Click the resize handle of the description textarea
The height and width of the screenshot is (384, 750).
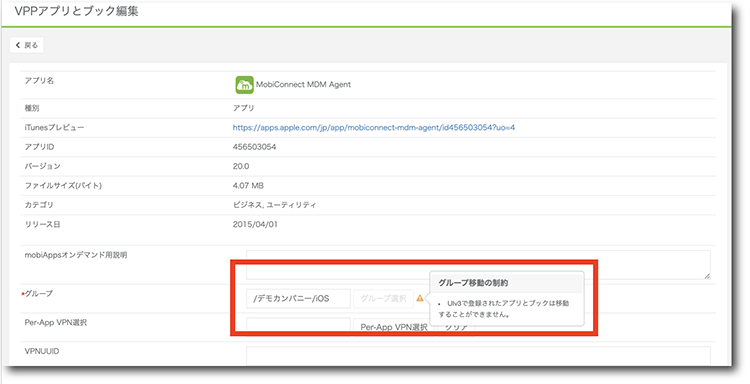[x=707, y=275]
